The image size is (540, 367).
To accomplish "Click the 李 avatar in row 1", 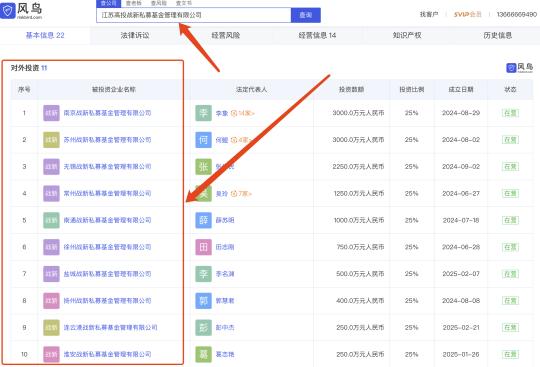I will tap(204, 113).
